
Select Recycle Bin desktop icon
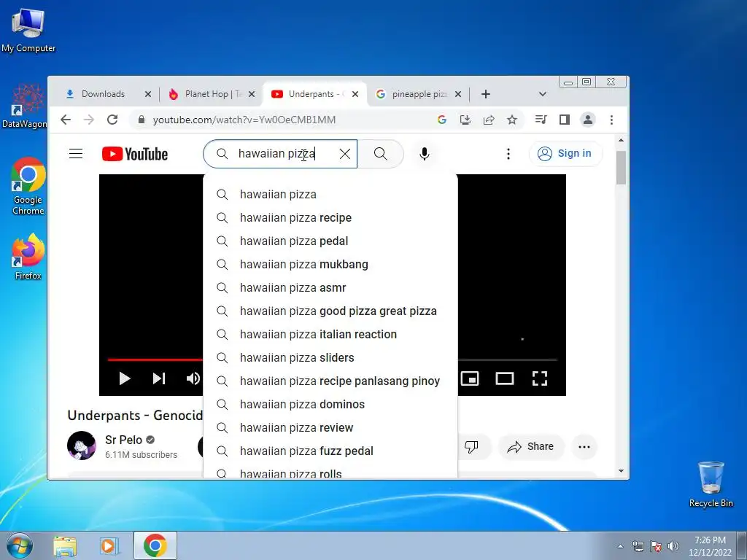click(711, 484)
